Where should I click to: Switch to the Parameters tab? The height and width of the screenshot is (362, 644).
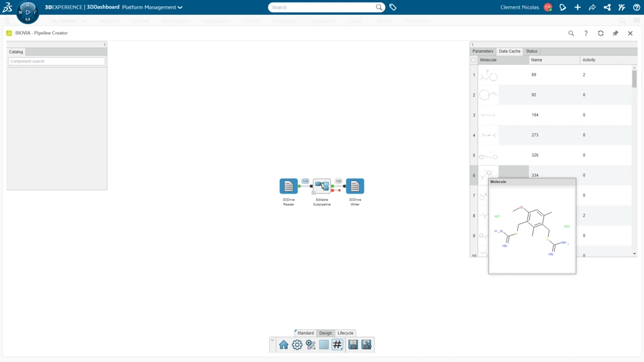(482, 52)
